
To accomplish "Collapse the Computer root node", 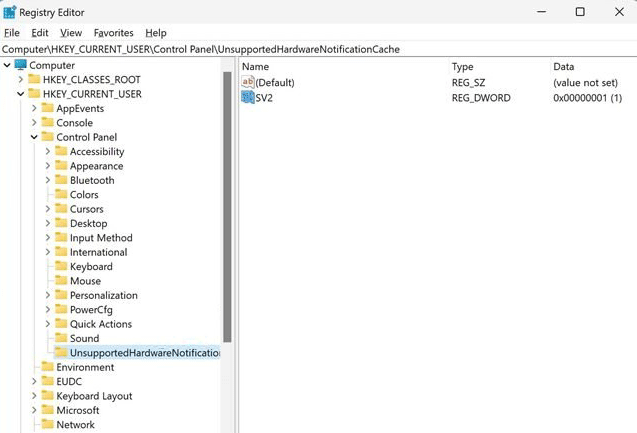I will pos(7,65).
